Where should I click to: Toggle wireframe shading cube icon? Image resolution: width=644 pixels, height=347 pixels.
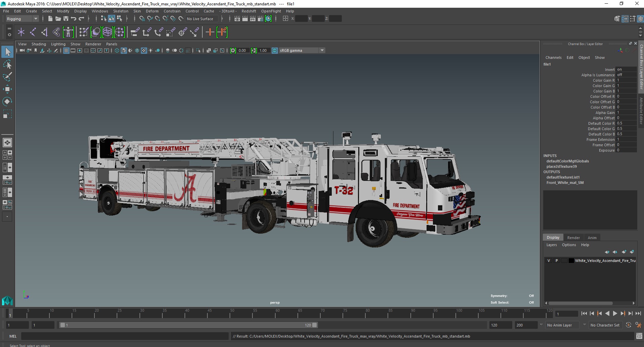pos(117,50)
